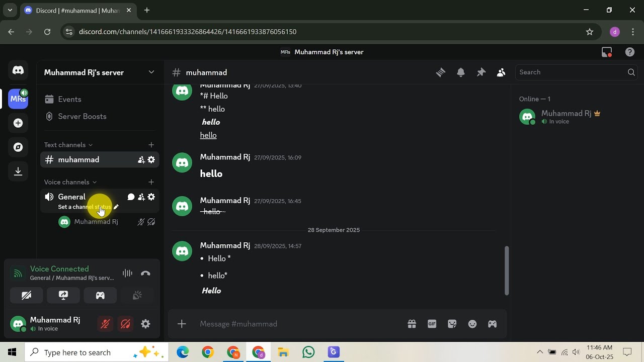Show hidden system tray icons chevron

[x=540, y=352]
